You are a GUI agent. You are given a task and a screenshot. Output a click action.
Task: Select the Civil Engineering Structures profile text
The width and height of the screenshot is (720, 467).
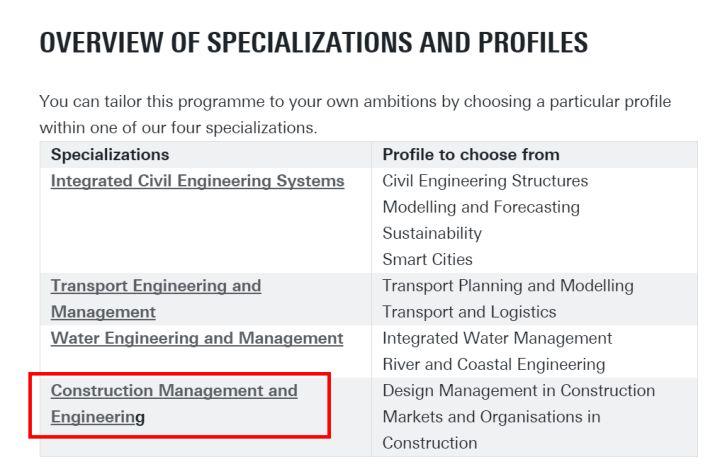tap(485, 181)
